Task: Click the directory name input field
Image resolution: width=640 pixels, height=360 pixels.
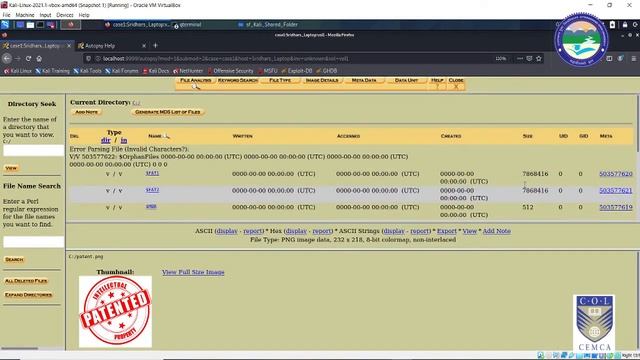Action: tap(33, 151)
